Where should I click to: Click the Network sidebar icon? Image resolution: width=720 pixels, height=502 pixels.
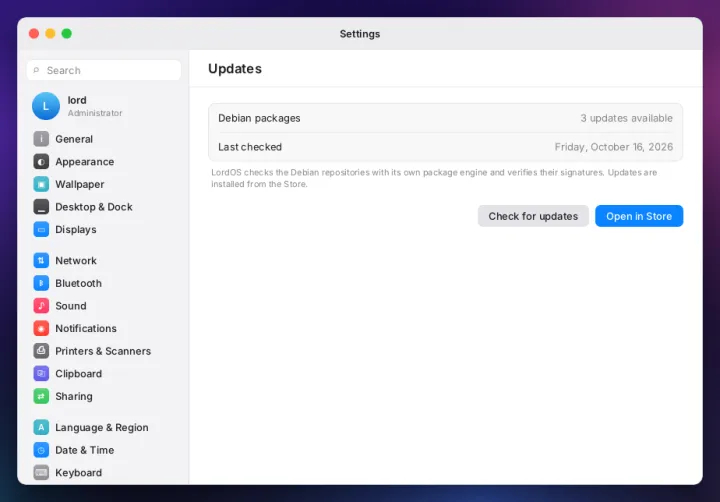(41, 260)
